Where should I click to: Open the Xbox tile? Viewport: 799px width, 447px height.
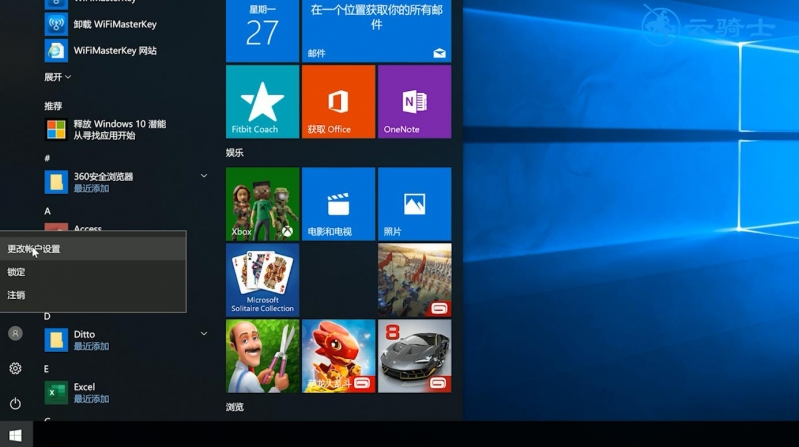(262, 204)
